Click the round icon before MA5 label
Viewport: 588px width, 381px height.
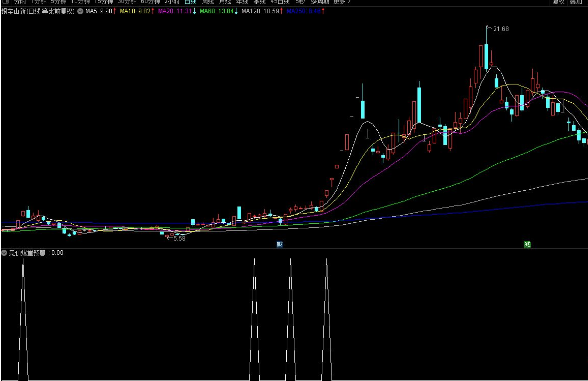[x=80, y=11]
